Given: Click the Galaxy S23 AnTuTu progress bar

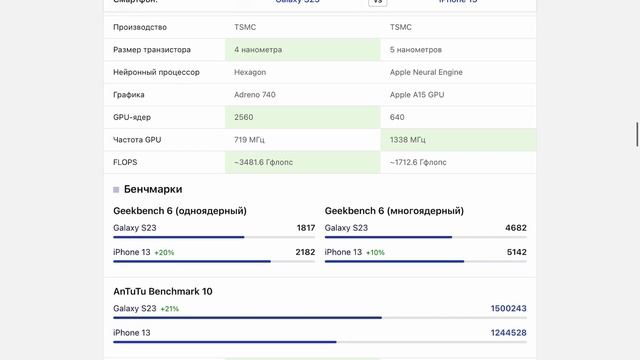Looking at the screenshot, I should click(320, 318).
